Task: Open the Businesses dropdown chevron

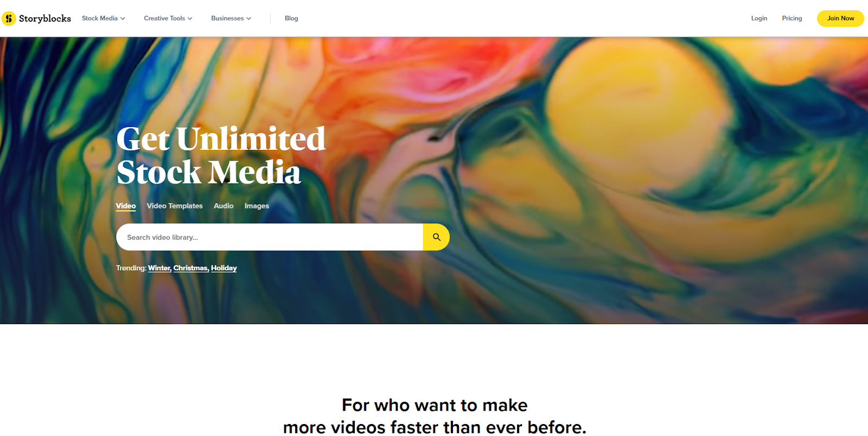Action: pyautogui.click(x=249, y=18)
